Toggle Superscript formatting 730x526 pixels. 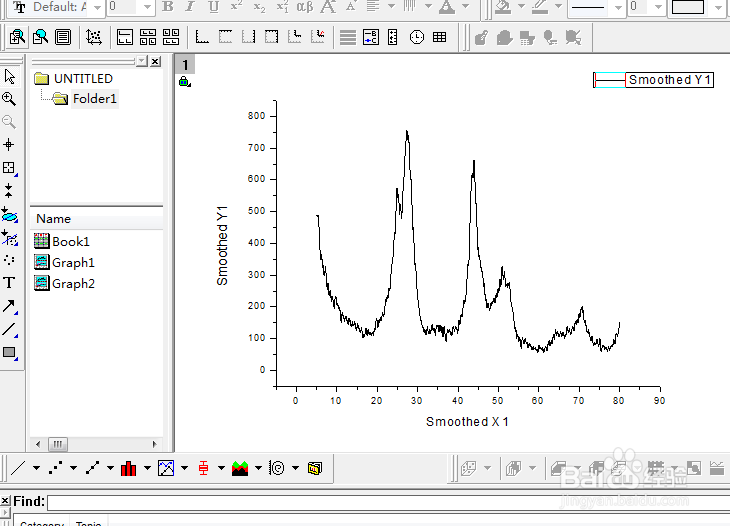coord(237,7)
